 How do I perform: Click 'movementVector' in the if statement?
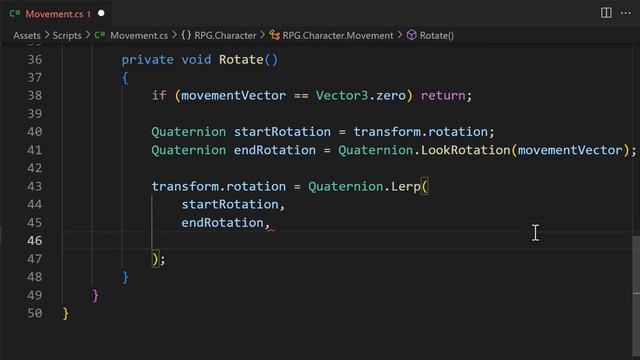pyautogui.click(x=233, y=96)
